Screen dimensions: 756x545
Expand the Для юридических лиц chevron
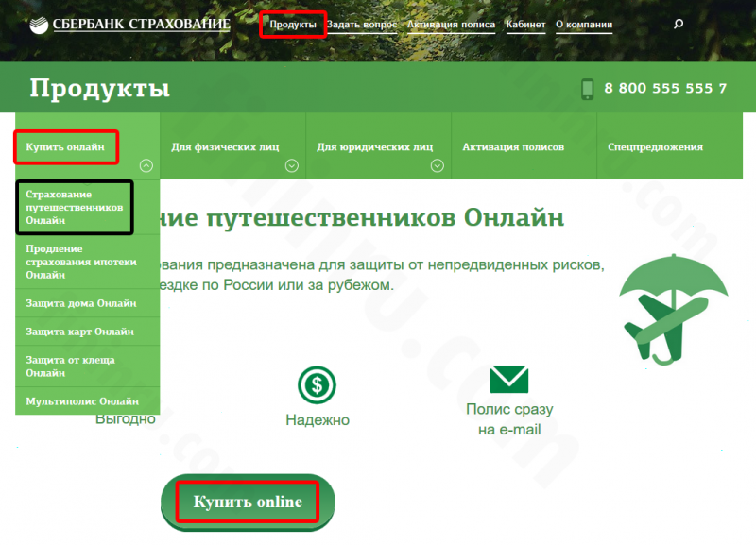point(438,165)
